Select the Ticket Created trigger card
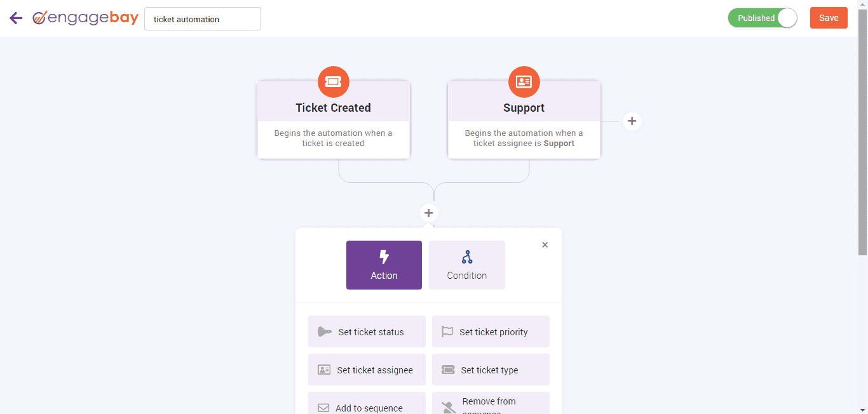The image size is (868, 414). click(x=333, y=121)
